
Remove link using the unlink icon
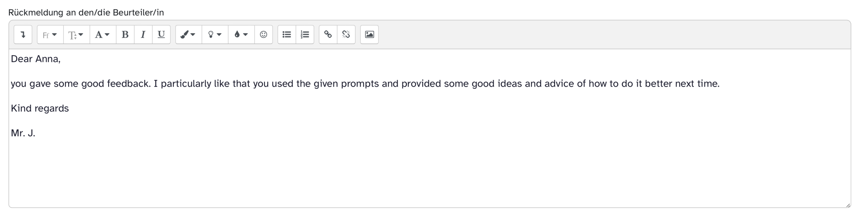[x=346, y=35]
